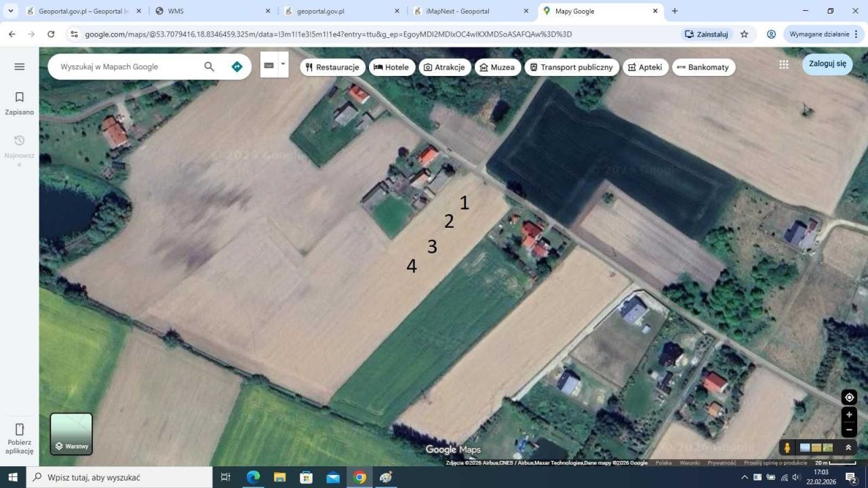Star this page in the address bar
Viewport: 868px width, 488px height.
(744, 34)
